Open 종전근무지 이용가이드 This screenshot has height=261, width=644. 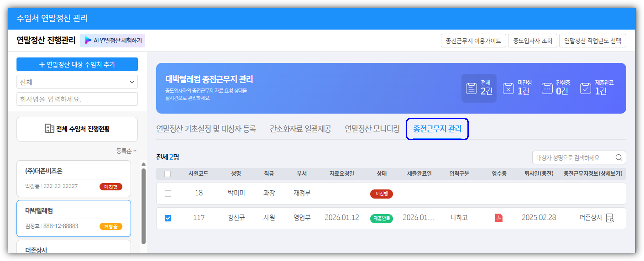(x=473, y=40)
